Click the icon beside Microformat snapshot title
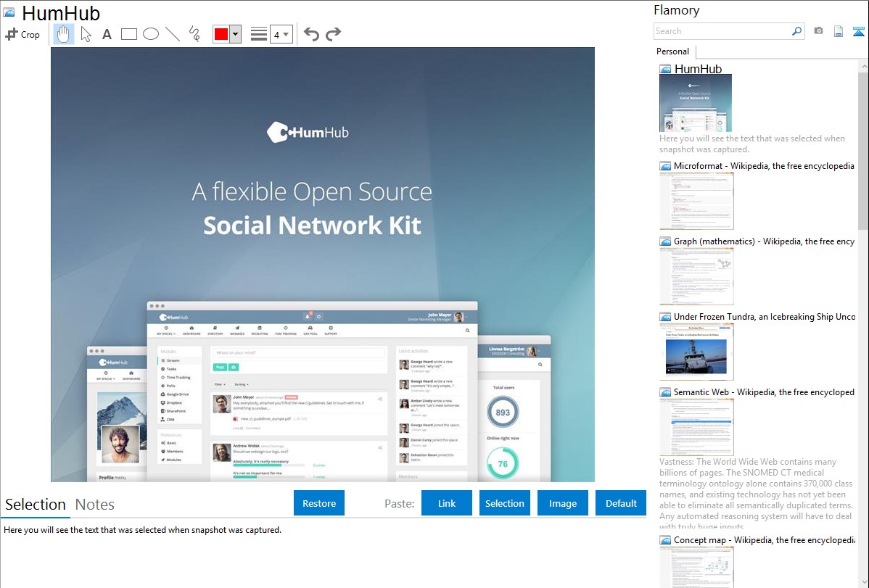The width and height of the screenshot is (869, 588). (x=665, y=166)
